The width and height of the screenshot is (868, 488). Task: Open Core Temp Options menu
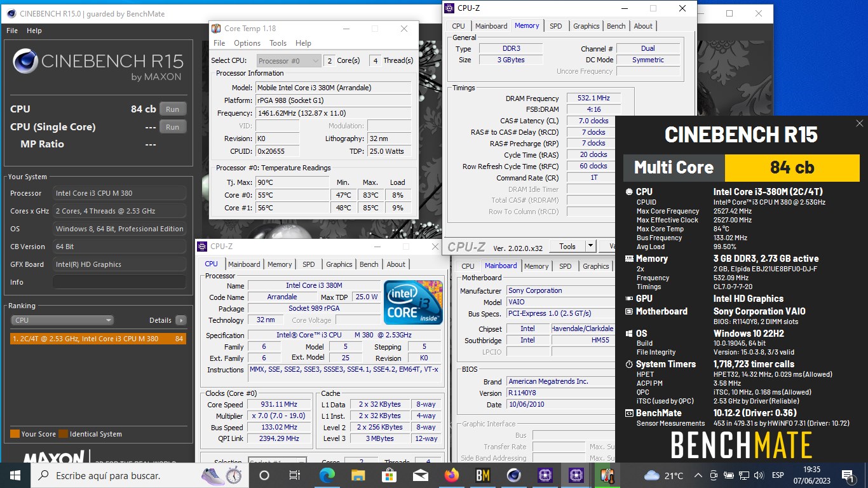[247, 43]
